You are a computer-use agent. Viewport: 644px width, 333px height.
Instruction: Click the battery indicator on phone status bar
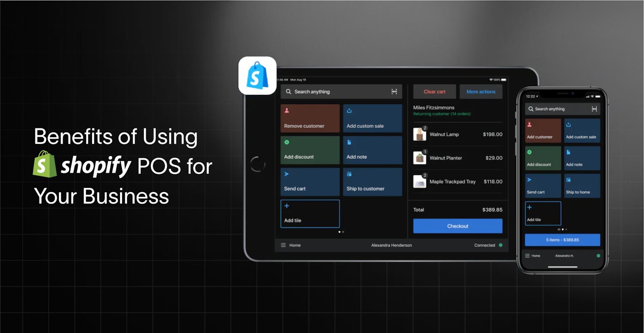[x=598, y=97]
